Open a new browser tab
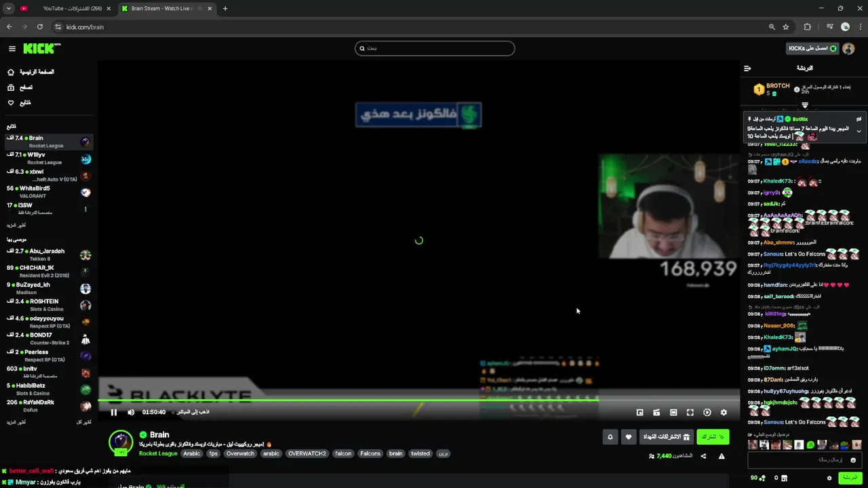 point(225,9)
